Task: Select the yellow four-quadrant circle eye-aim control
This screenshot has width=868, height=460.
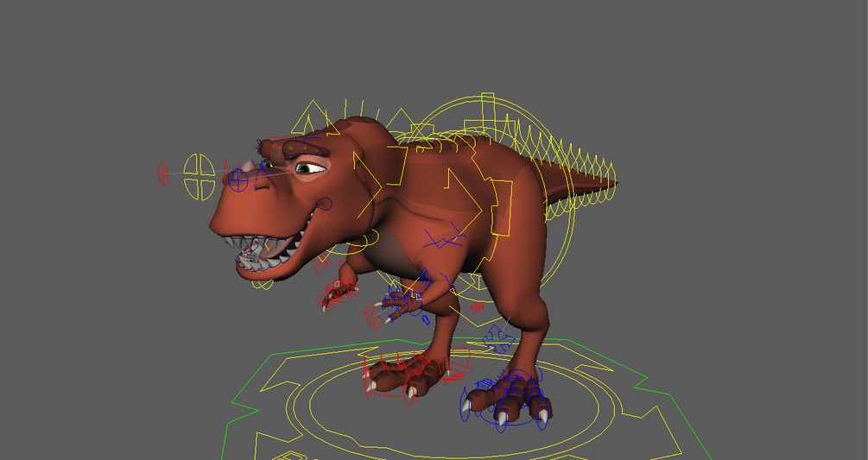Action: click(x=200, y=177)
